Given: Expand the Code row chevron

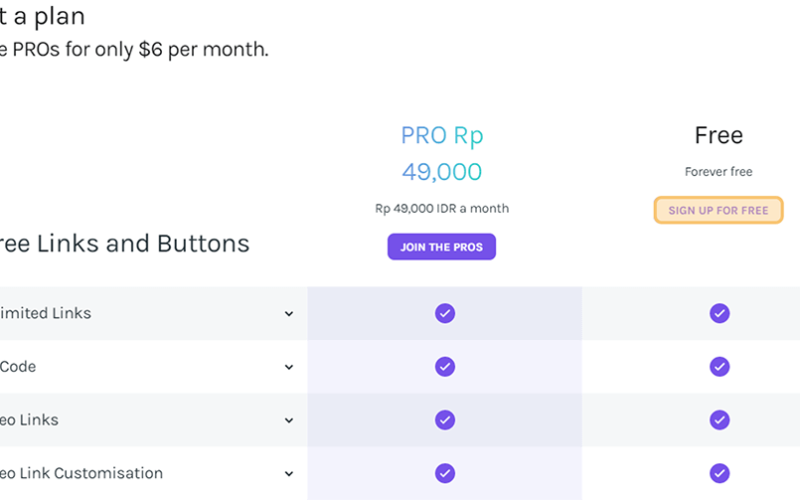Looking at the screenshot, I should (289, 367).
